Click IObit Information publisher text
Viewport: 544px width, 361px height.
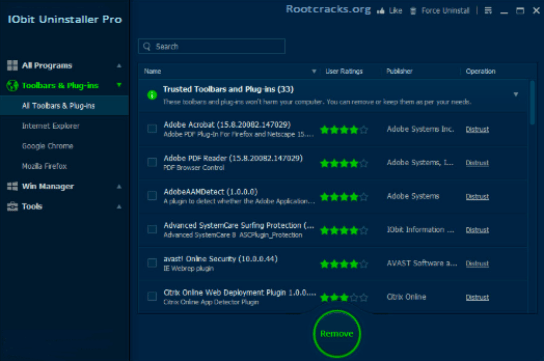click(420, 230)
